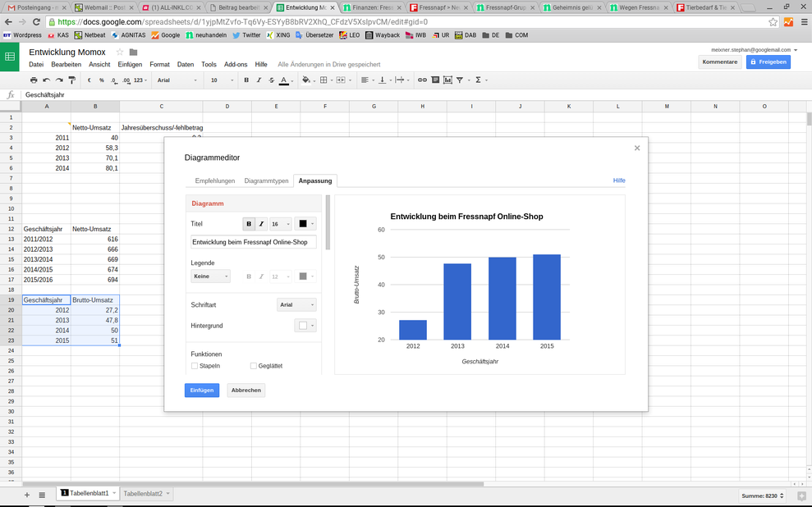
Task: Insert link using the chain icon
Action: [x=423, y=80]
